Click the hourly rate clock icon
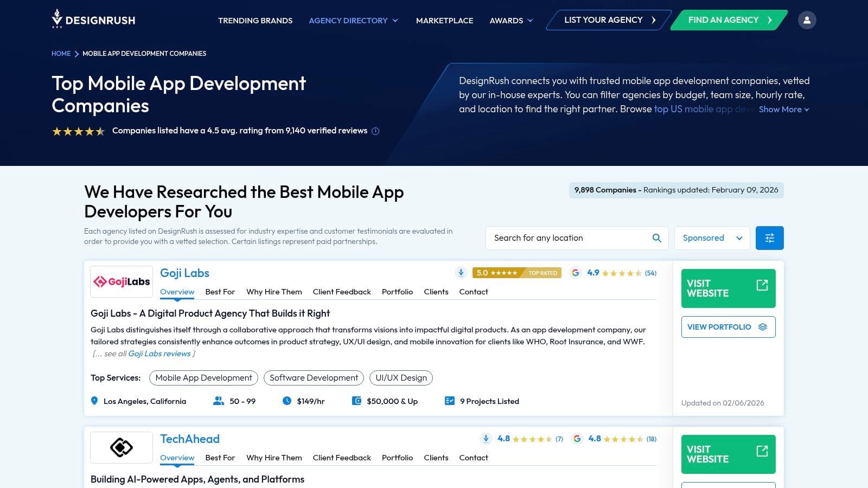The width and height of the screenshot is (868, 488). pyautogui.click(x=287, y=401)
